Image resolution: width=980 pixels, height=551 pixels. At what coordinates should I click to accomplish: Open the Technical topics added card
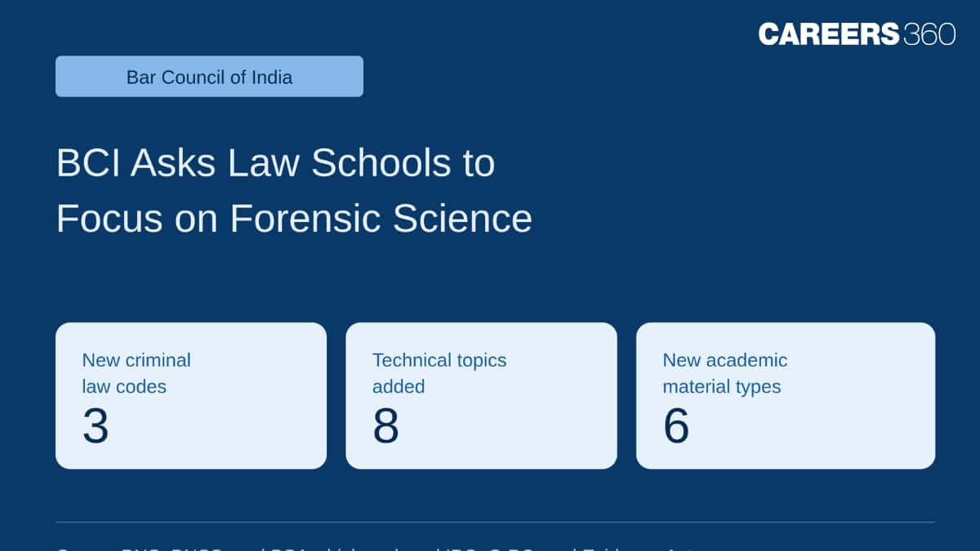[481, 396]
